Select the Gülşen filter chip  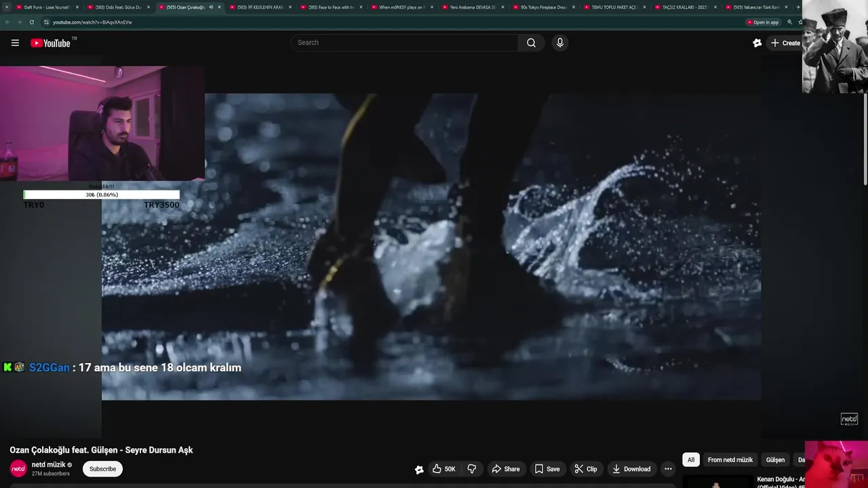coord(775,460)
